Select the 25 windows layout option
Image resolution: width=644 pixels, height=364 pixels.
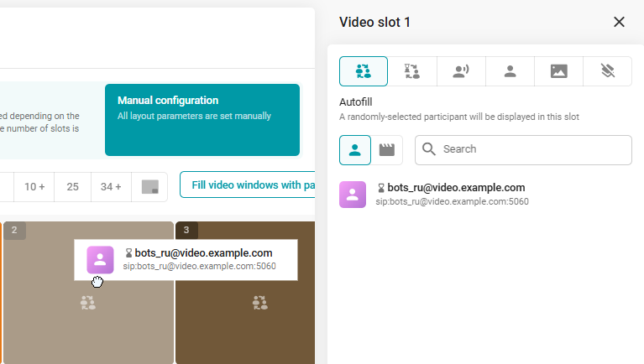pyautogui.click(x=73, y=186)
